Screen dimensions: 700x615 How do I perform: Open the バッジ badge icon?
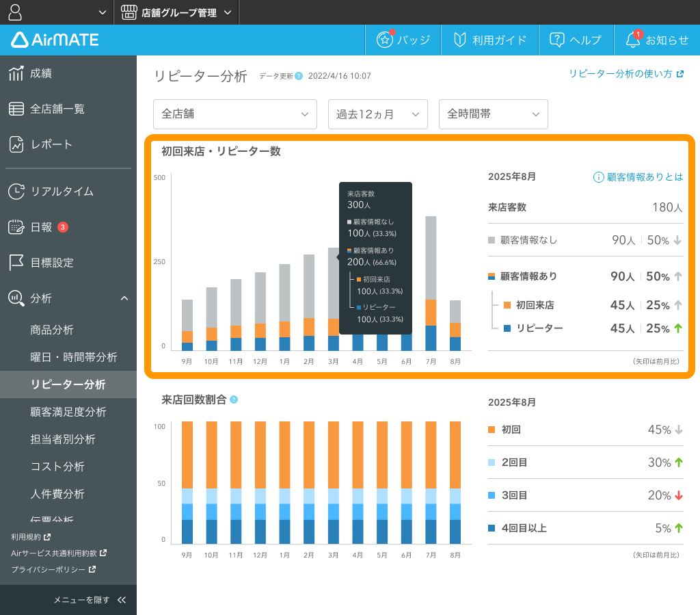pyautogui.click(x=385, y=40)
